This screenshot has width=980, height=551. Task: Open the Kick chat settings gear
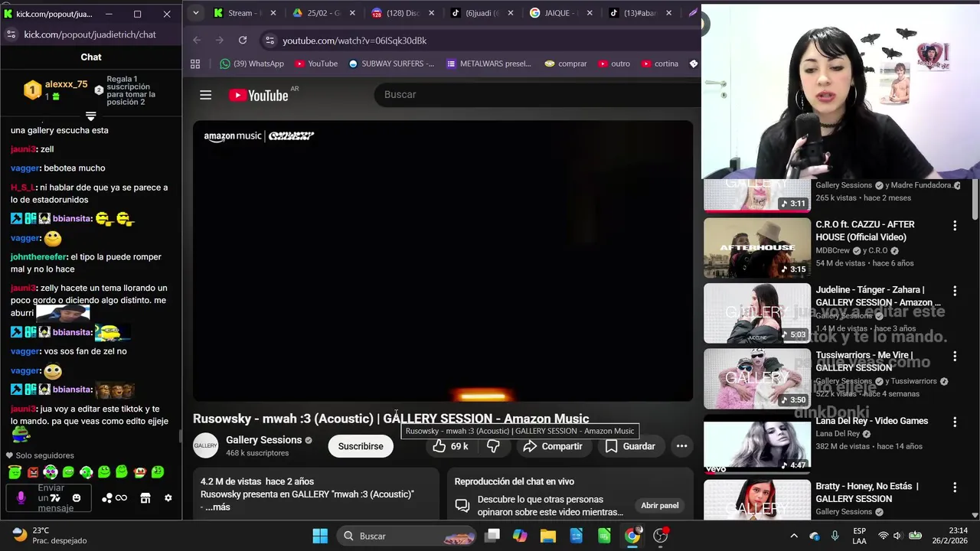coord(168,498)
